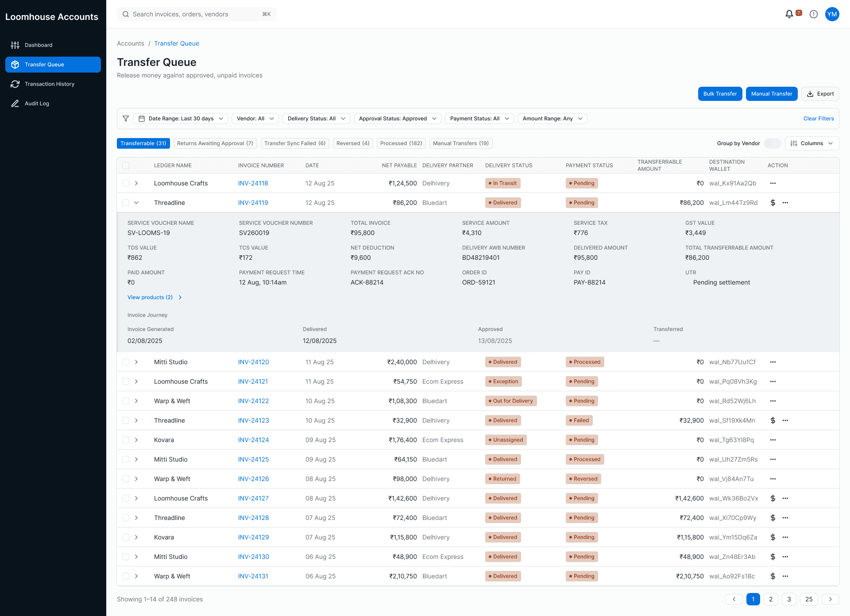Tick the checkbox for INV-24122
850x616 pixels.
coord(126,401)
